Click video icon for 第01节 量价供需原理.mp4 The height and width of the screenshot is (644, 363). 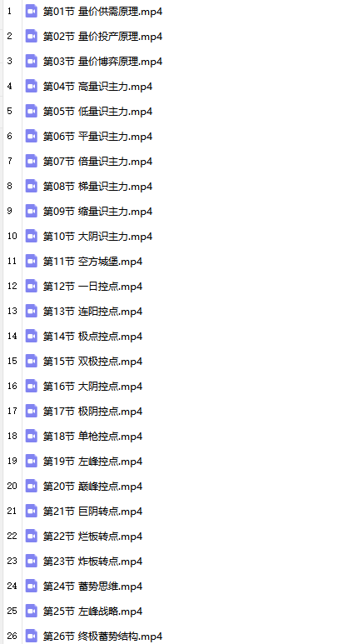(31, 11)
